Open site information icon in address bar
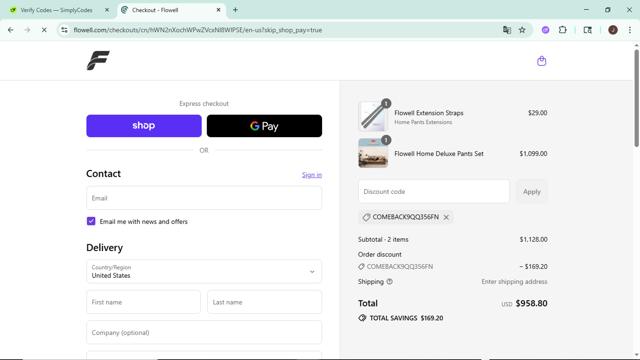Viewport: 640px width, 360px height. [64, 30]
